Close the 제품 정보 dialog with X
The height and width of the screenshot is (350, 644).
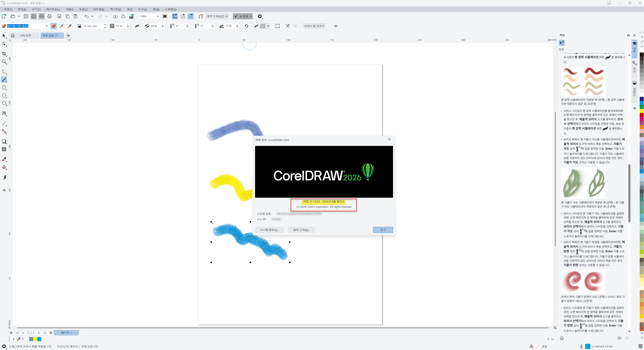point(389,139)
